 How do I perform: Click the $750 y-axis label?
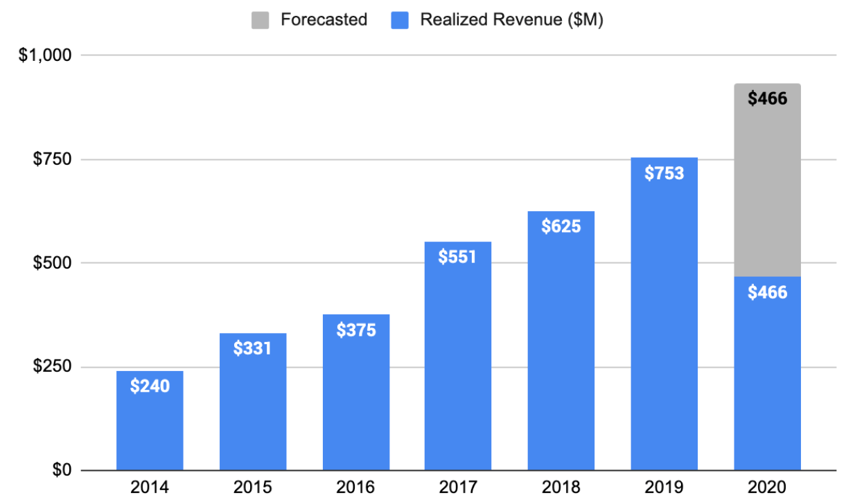coord(53,159)
